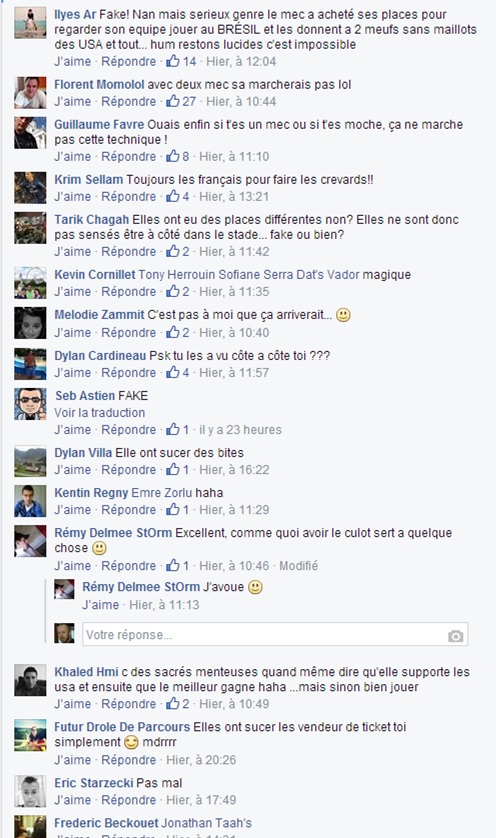Open Seb Astien's profile picture

[x=30, y=404]
